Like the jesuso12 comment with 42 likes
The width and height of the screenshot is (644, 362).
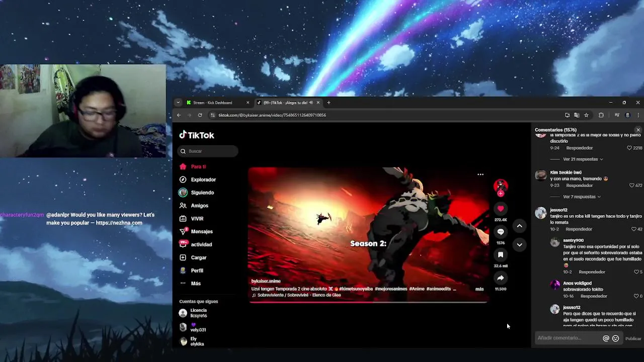633,229
